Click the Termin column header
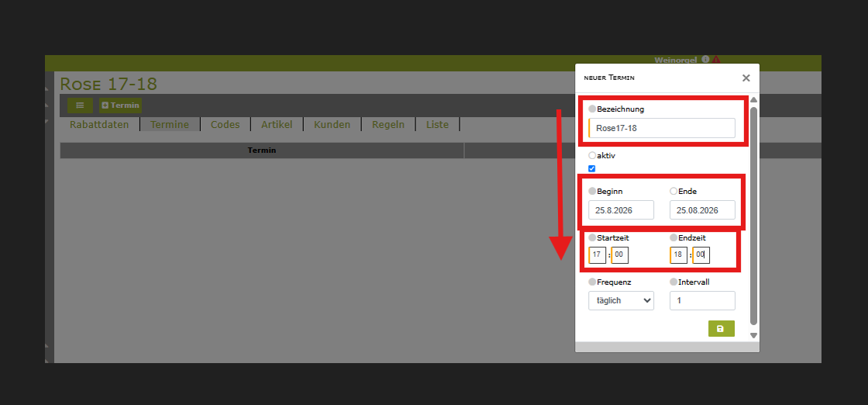 (x=262, y=151)
